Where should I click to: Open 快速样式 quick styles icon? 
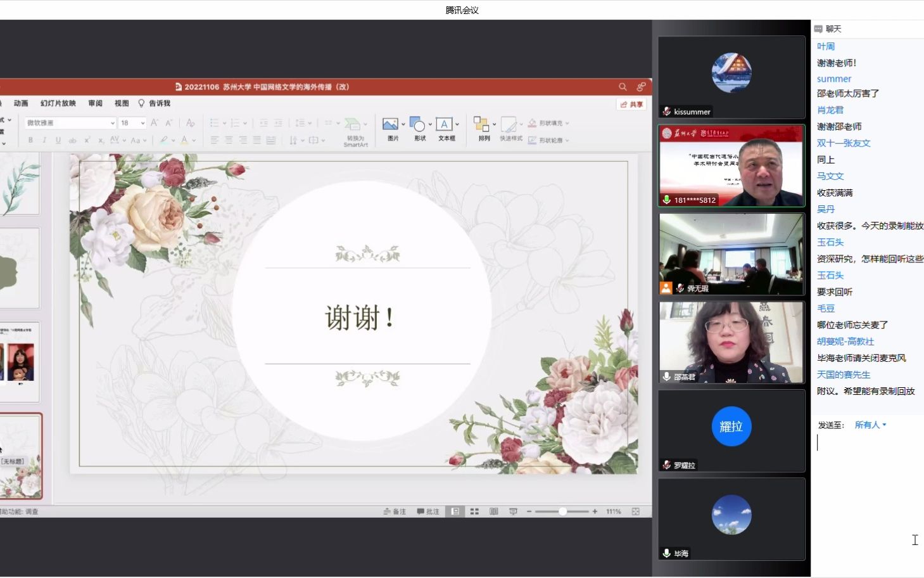[510, 124]
